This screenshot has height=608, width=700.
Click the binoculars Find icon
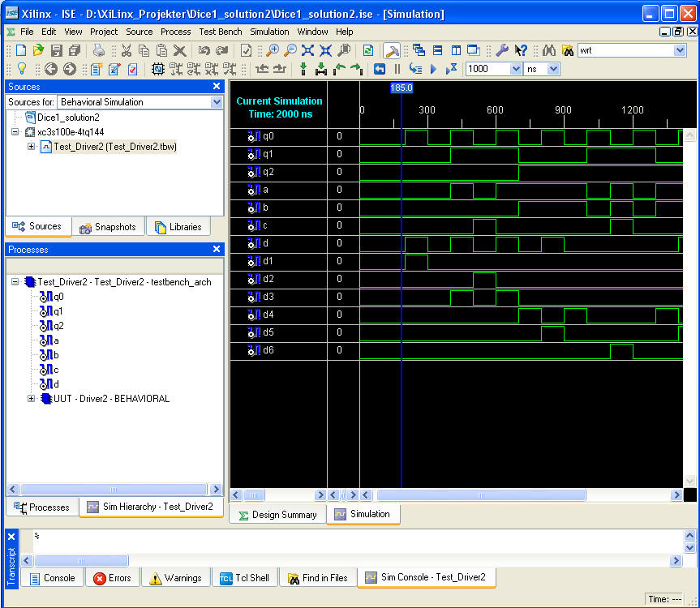tap(549, 50)
